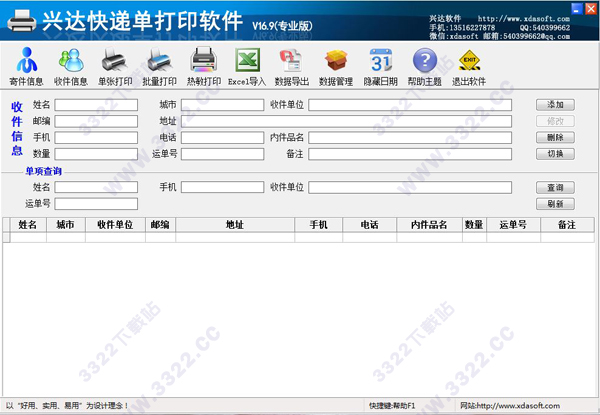
Task: Click the status bar 网站 xdasoft.com link
Action: 510,406
